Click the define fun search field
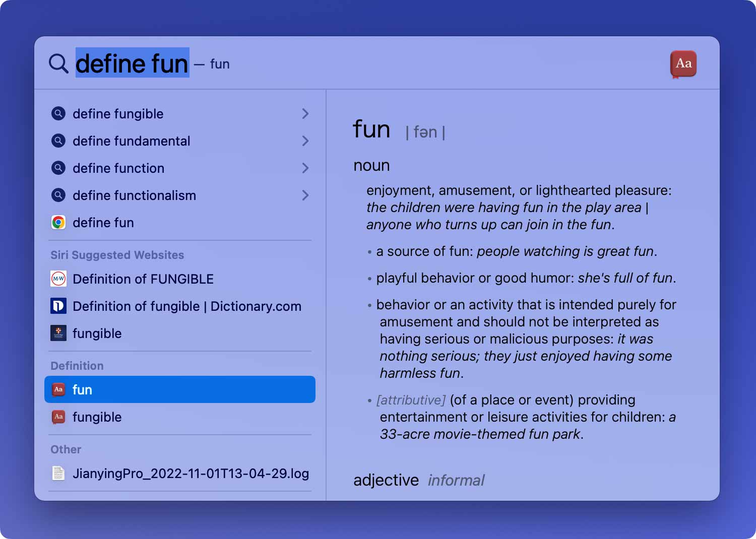The width and height of the screenshot is (756, 539). point(132,63)
